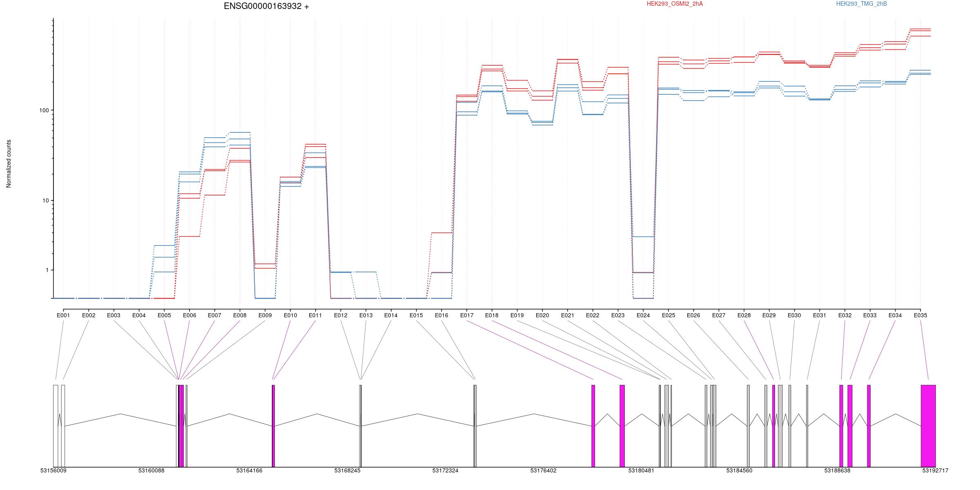Click exon label E023
Screen dimensions: 980x490
pyautogui.click(x=618, y=315)
